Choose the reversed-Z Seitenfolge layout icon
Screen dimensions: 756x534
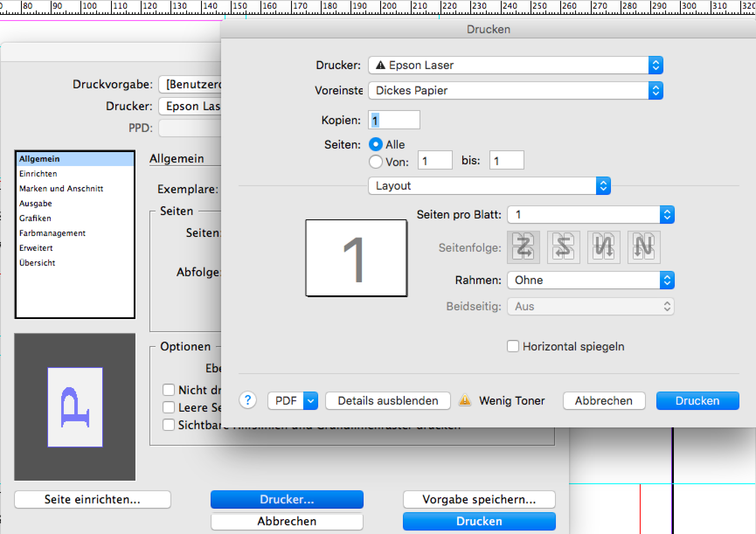pos(563,247)
